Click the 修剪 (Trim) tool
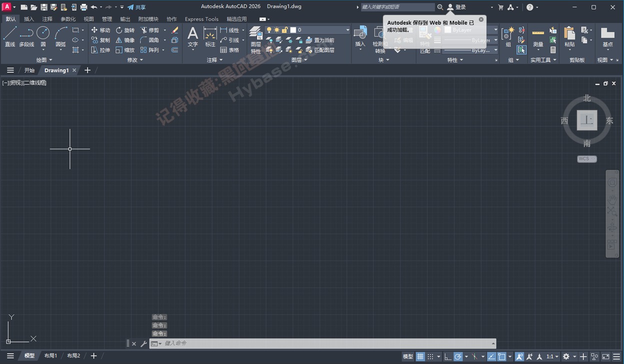 click(x=149, y=30)
